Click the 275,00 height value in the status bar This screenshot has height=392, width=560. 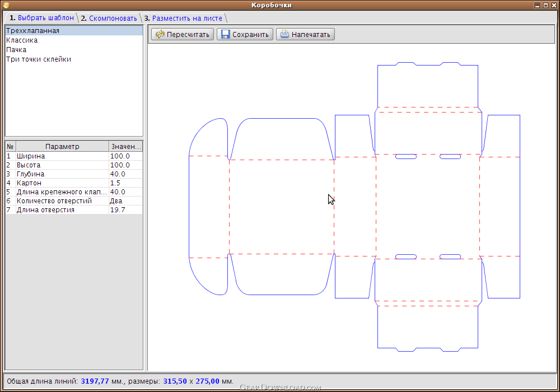pos(208,381)
